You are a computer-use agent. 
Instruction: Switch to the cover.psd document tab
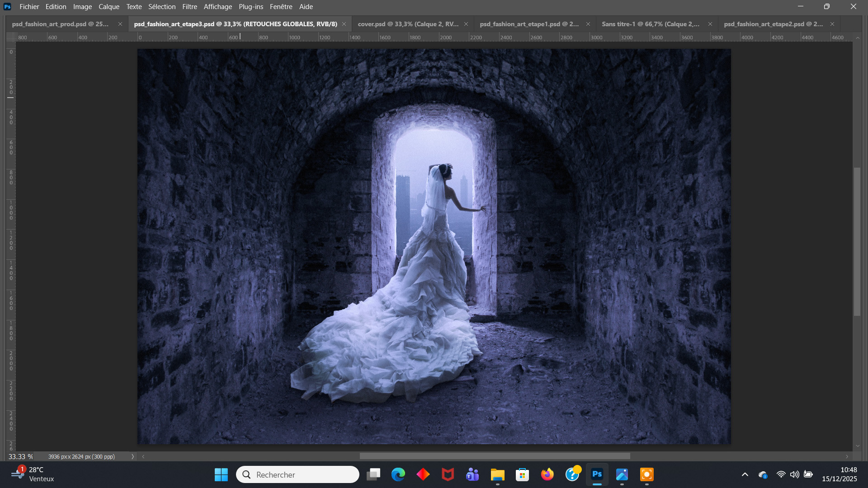coord(407,24)
